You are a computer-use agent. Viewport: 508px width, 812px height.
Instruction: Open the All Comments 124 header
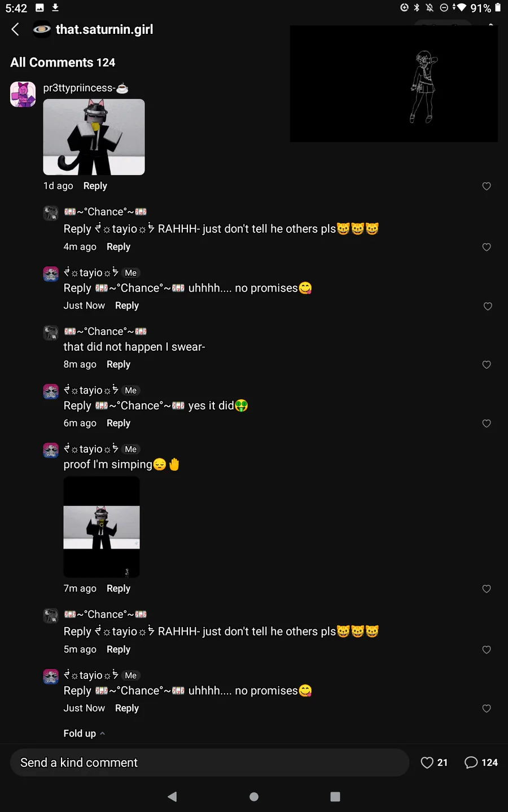point(63,63)
